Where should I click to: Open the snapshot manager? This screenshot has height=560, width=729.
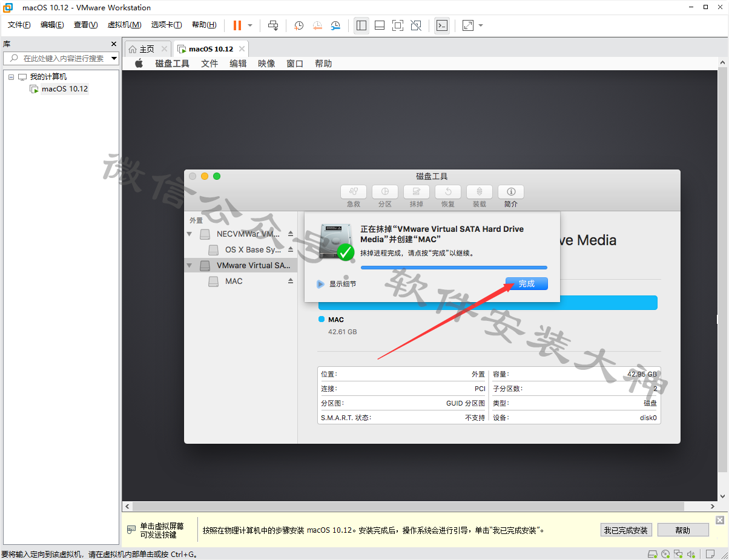pyautogui.click(x=335, y=25)
